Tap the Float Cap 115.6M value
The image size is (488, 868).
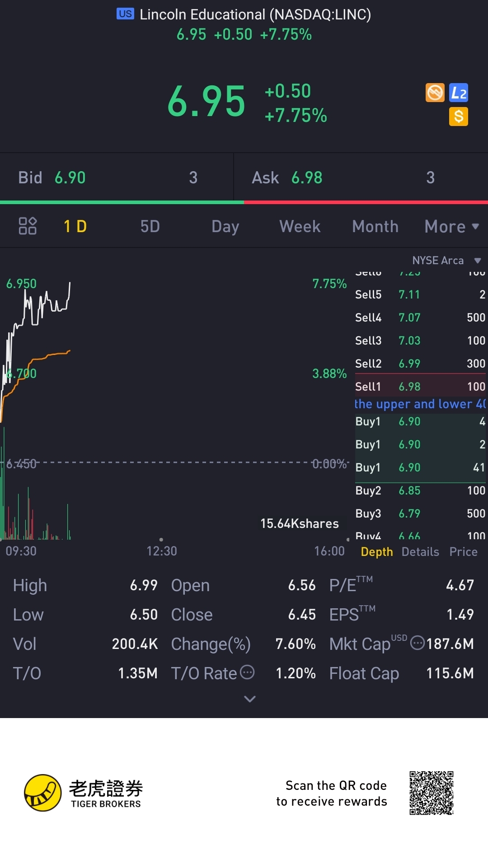tap(450, 673)
